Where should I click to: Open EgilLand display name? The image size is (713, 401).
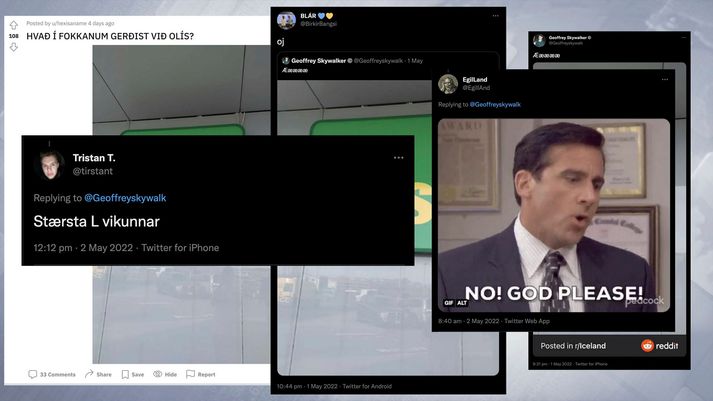click(x=475, y=80)
